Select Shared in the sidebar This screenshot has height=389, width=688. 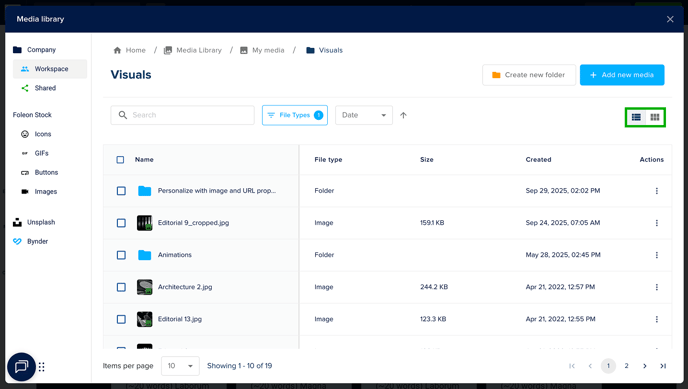(x=39, y=88)
